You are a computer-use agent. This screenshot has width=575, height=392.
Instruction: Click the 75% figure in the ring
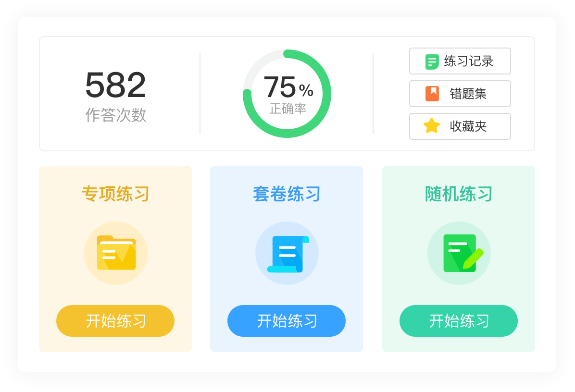coord(287,87)
